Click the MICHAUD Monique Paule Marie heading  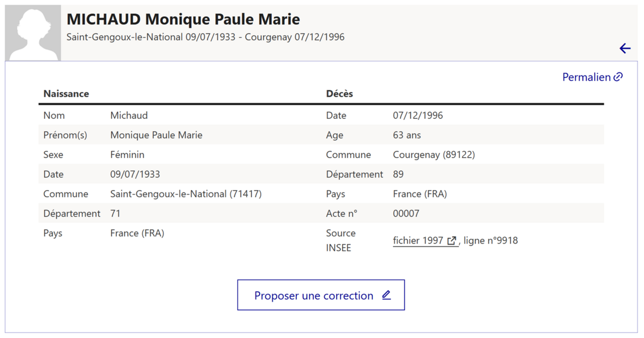pos(183,19)
